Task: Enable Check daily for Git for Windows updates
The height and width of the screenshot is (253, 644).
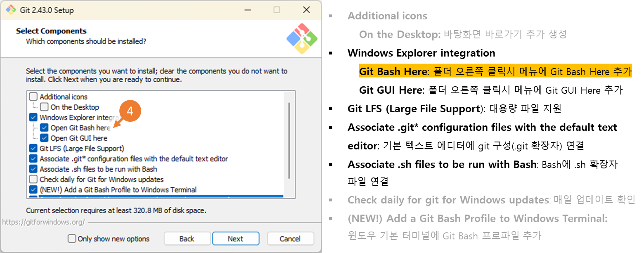Action: [x=33, y=180]
